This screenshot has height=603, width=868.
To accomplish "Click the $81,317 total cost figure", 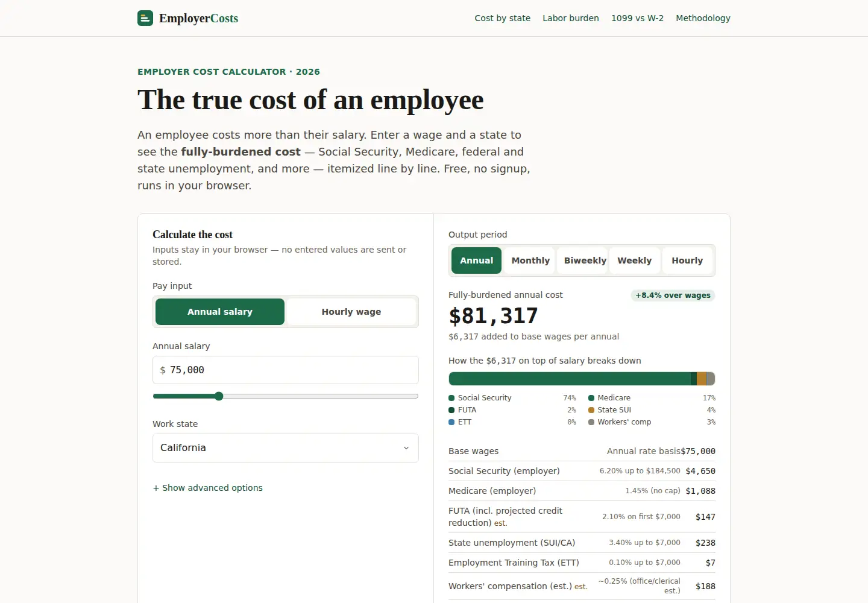I will pyautogui.click(x=493, y=316).
